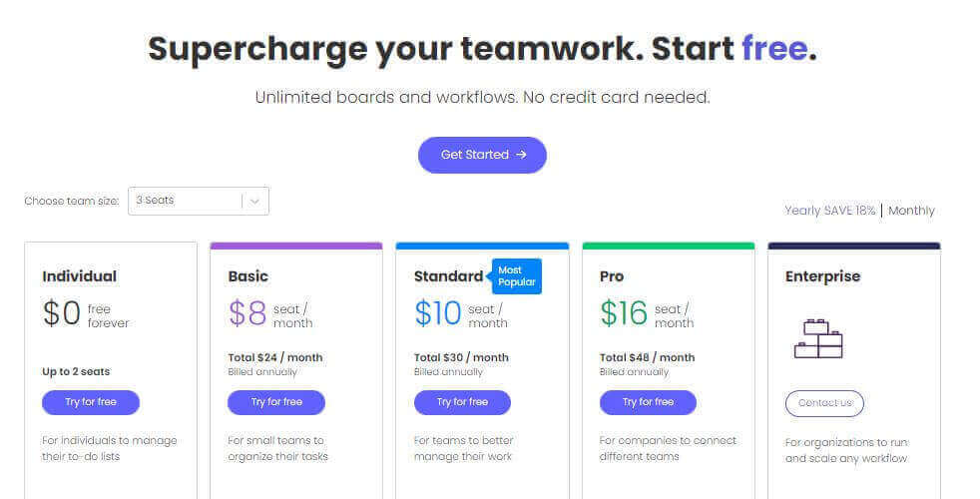Select the Basic plan heading
Viewport: 980px width, 499px height.
[248, 276]
